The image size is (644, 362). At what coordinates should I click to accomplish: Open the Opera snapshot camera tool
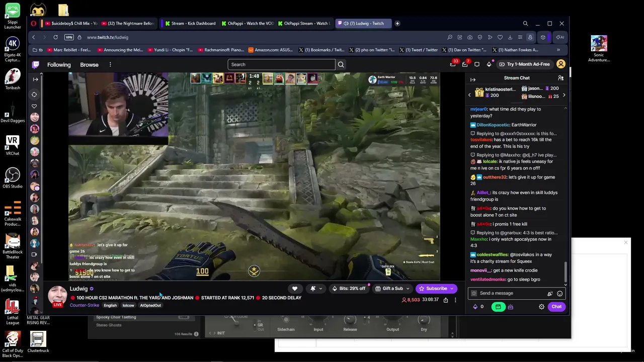[469, 37]
